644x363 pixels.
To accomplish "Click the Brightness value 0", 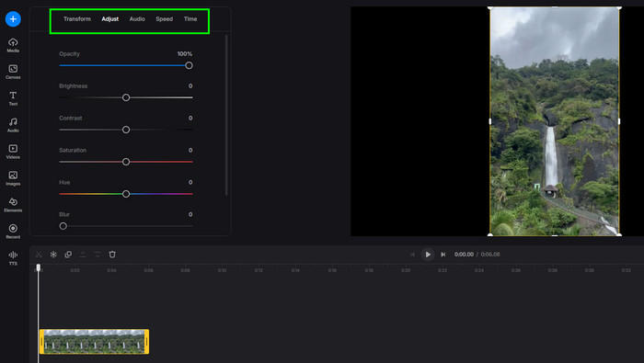I will tap(190, 85).
